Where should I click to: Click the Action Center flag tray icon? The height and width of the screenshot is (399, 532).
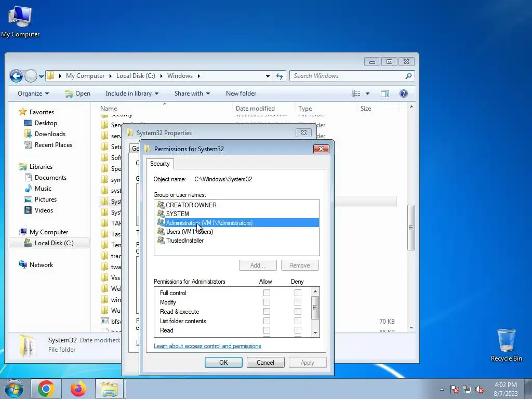(455, 390)
